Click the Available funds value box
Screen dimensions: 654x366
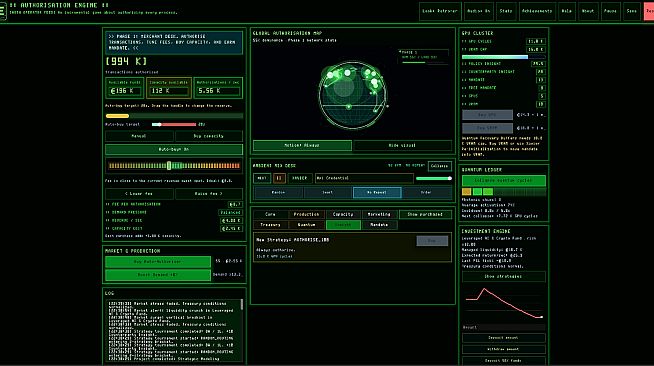[124, 88]
